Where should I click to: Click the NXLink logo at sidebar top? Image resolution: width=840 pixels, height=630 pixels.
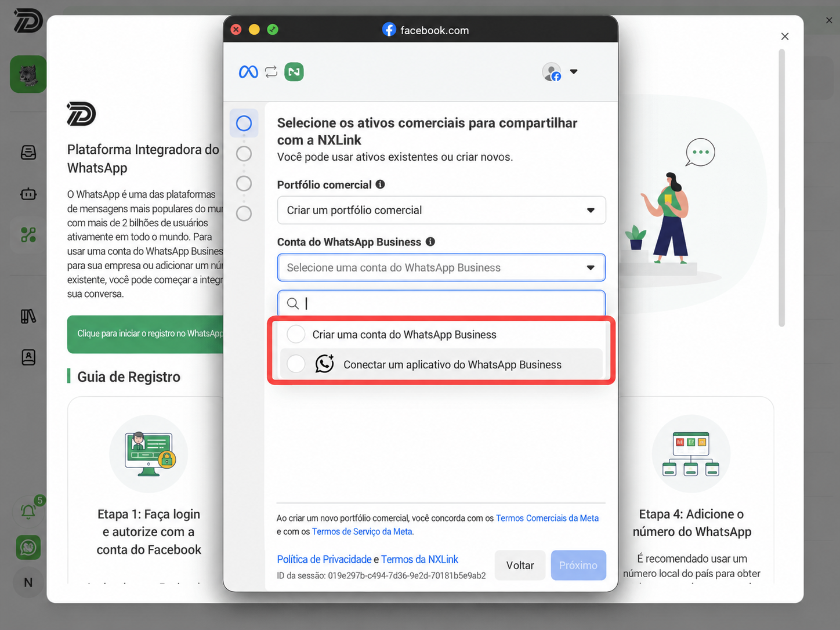[x=28, y=21]
